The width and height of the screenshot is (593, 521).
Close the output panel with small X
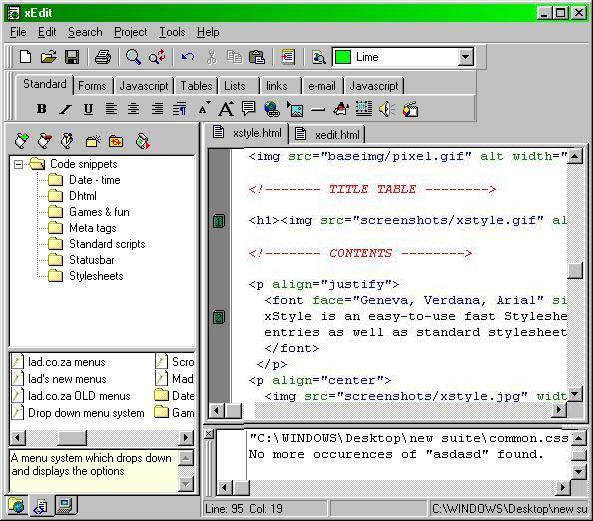pos(209,434)
